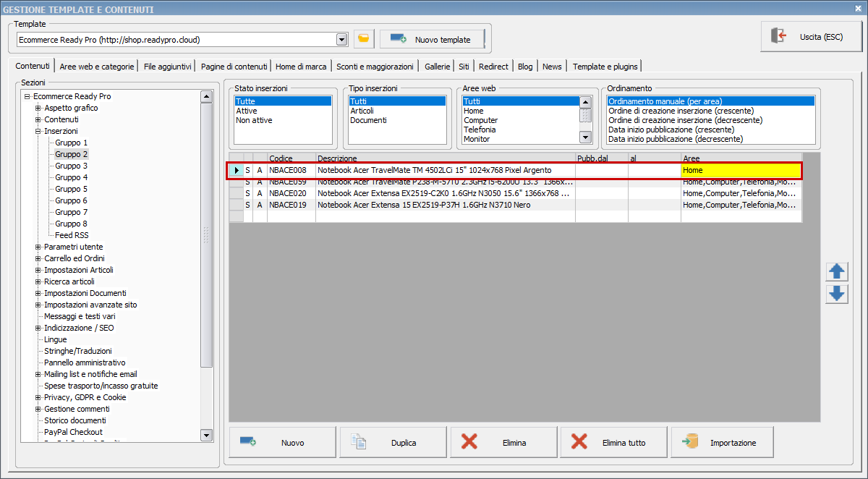Viewport: 868px width, 479px height.
Task: Open the Template combo box dropdown arrow
Action: click(342, 39)
